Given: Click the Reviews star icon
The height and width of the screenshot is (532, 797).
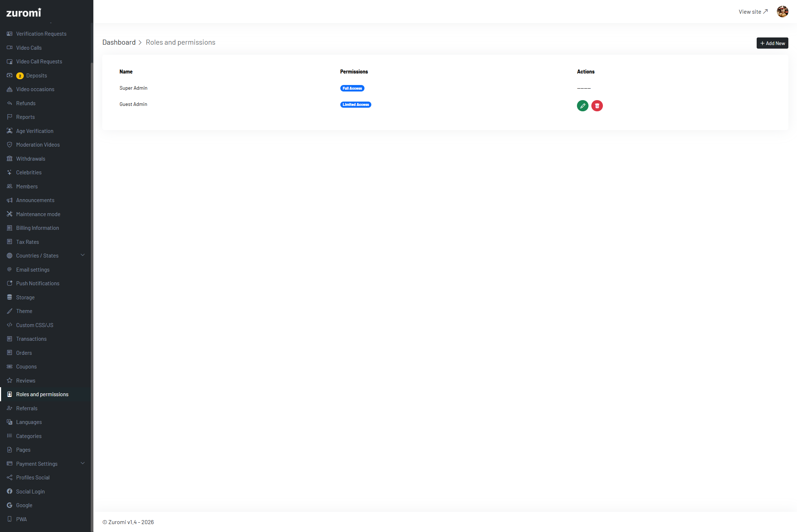Looking at the screenshot, I should [10, 380].
